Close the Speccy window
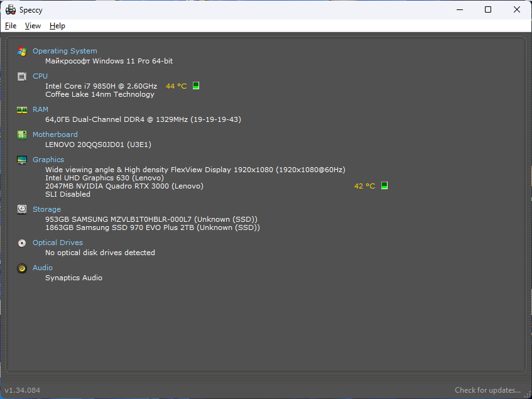This screenshot has height=399, width=532. tap(517, 9)
